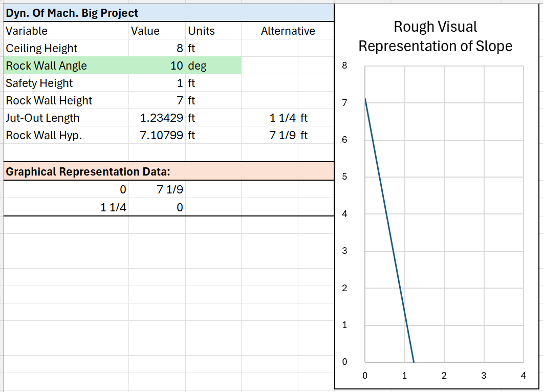Click the horizontal axis label 4
Screen dimensions: 543x392
tap(523, 376)
